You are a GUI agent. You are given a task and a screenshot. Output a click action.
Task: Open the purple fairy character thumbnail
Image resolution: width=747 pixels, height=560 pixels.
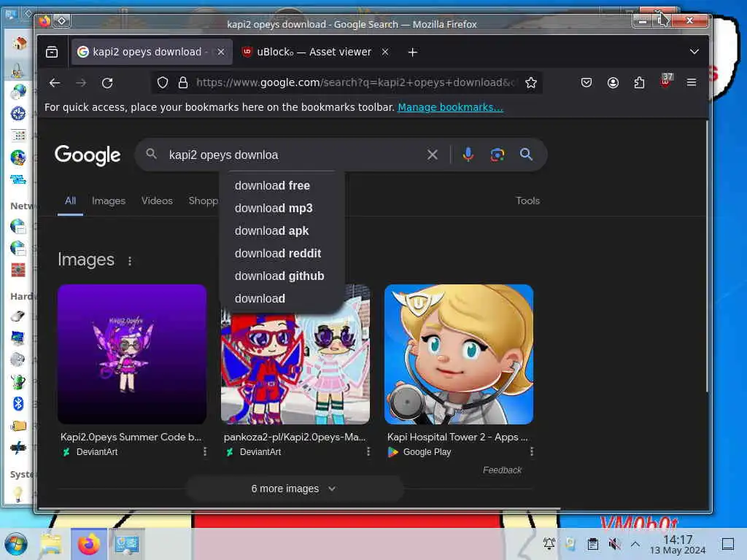132,354
